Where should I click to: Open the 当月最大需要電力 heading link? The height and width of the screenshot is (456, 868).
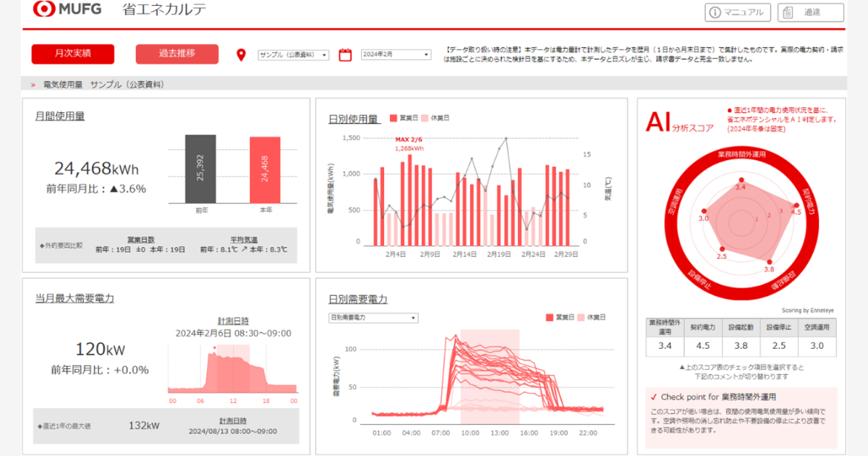pos(75,298)
